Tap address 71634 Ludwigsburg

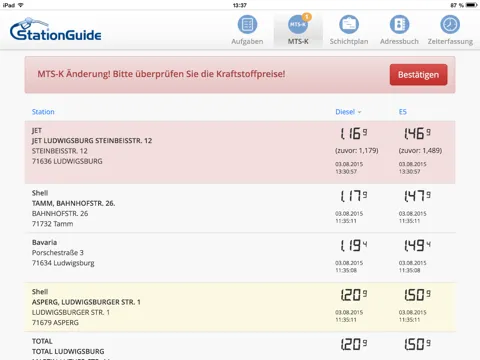[x=63, y=263]
